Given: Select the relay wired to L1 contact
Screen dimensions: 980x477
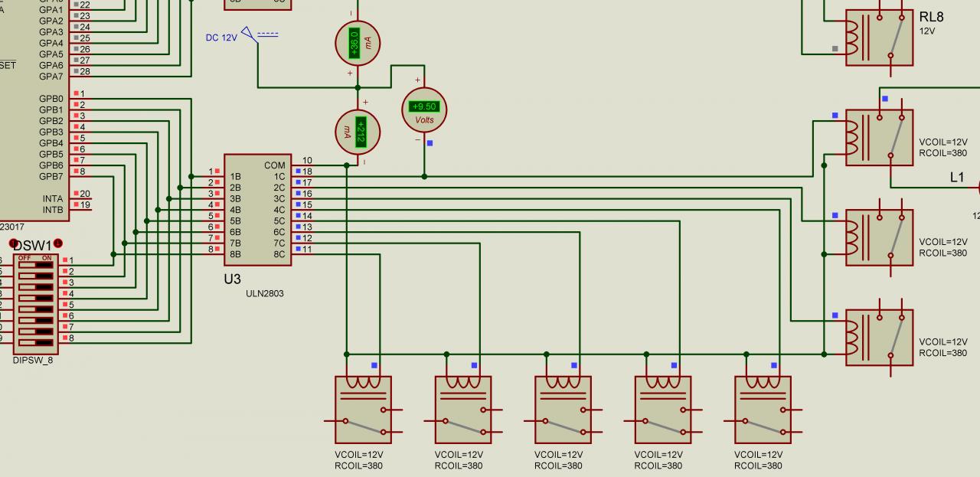Looking at the screenshot, I should [879, 137].
